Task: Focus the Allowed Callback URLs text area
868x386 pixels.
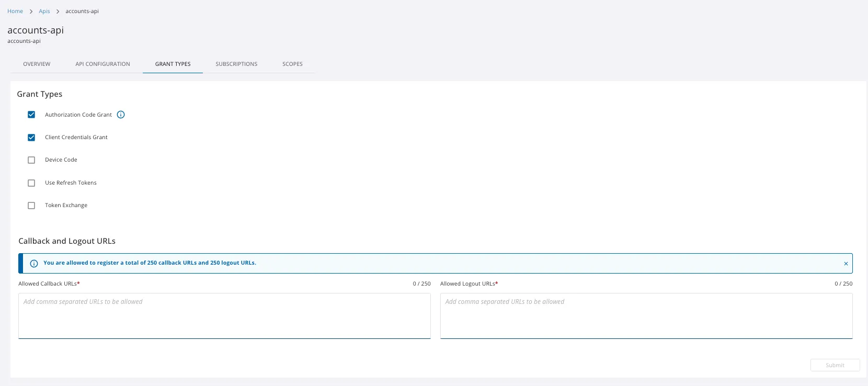Action: pyautogui.click(x=224, y=316)
